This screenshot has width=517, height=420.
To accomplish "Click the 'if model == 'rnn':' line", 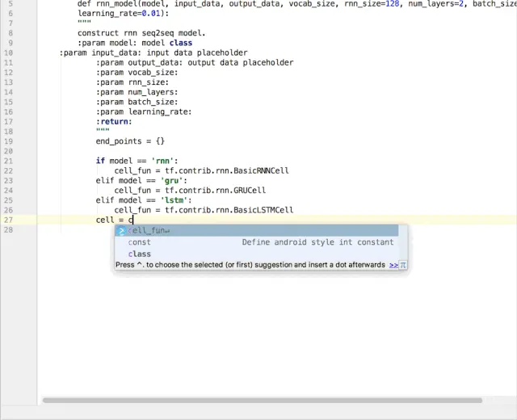I will click(137, 161).
